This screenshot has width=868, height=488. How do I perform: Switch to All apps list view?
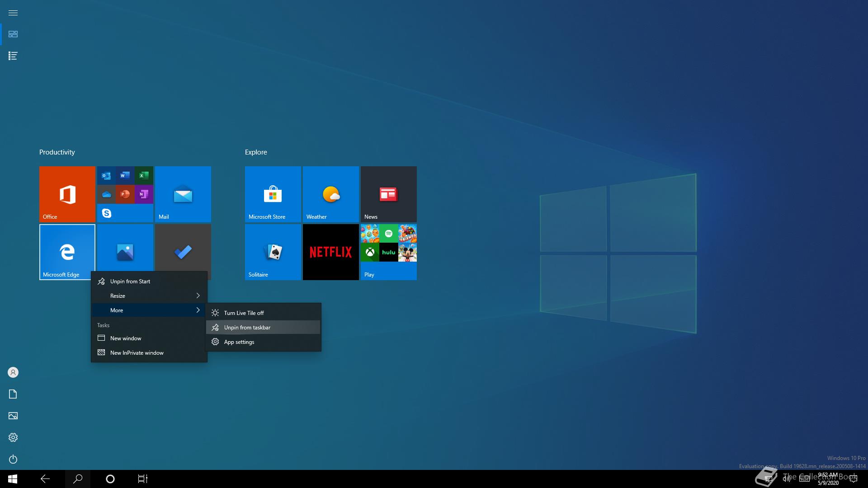pyautogui.click(x=13, y=56)
